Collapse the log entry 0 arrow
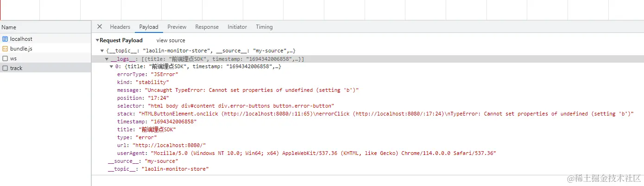Viewport: 644px width, 186px height. coord(111,67)
